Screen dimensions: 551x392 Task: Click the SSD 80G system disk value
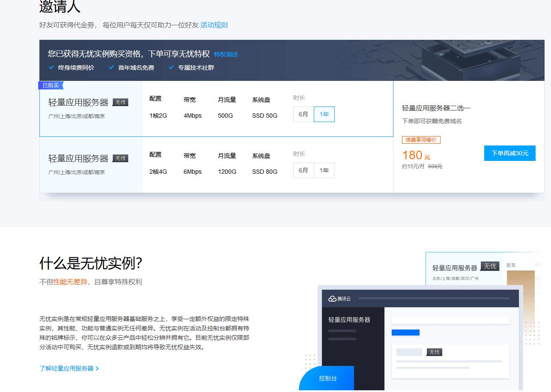(x=265, y=172)
